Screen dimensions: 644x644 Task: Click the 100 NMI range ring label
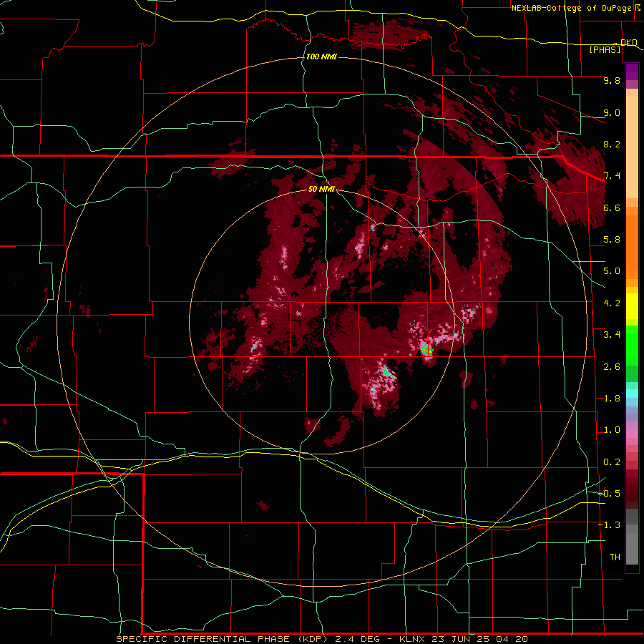click(x=321, y=57)
